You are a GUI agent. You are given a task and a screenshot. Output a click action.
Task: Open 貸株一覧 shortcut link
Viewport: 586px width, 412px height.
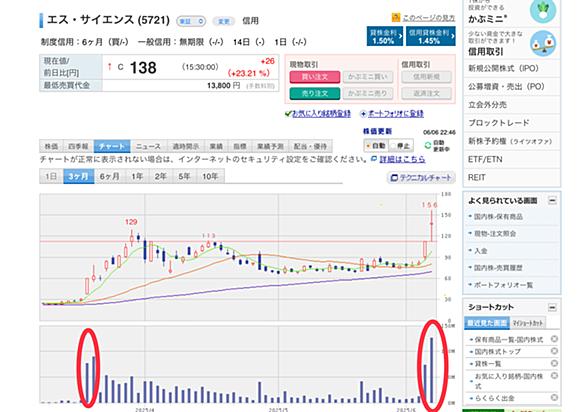(488, 364)
